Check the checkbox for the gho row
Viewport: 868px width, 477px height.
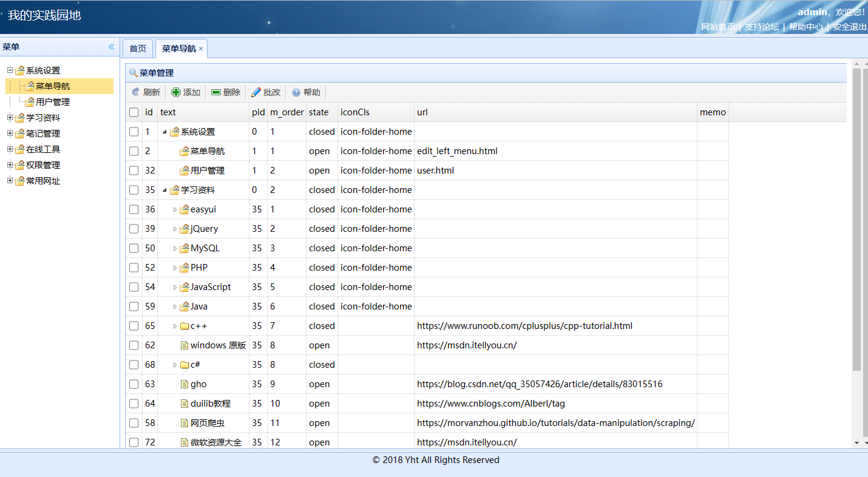pos(134,384)
